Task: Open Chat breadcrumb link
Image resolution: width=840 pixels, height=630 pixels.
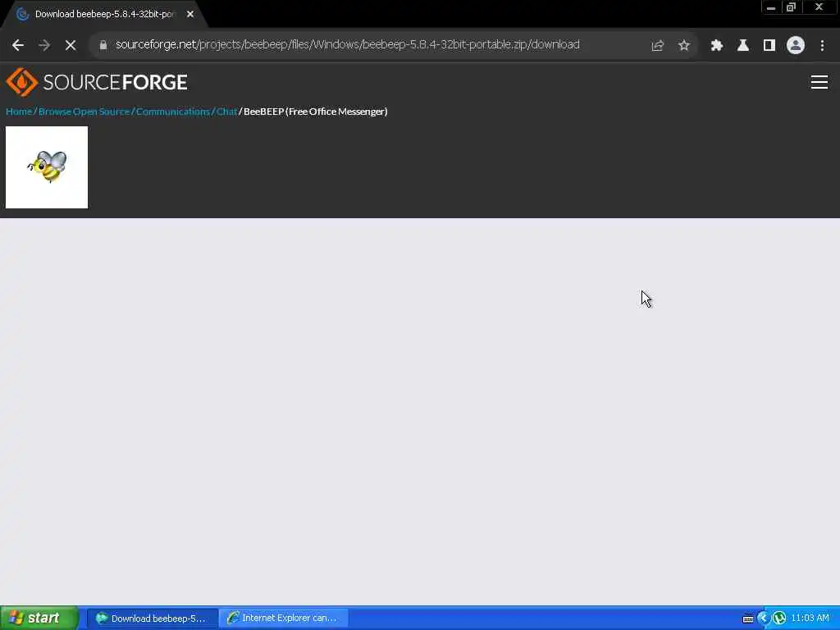Action: point(226,112)
